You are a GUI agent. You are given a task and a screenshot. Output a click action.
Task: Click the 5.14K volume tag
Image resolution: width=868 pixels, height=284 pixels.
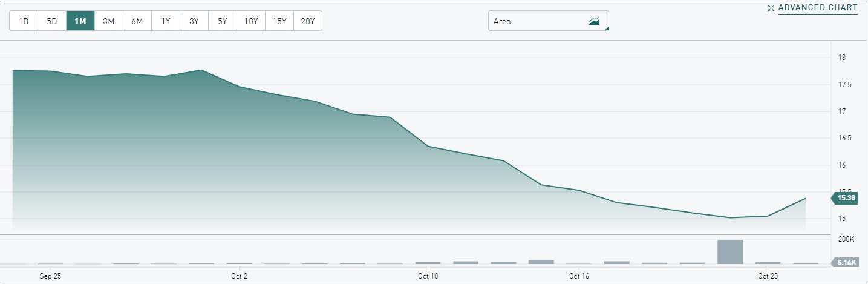pyautogui.click(x=844, y=262)
